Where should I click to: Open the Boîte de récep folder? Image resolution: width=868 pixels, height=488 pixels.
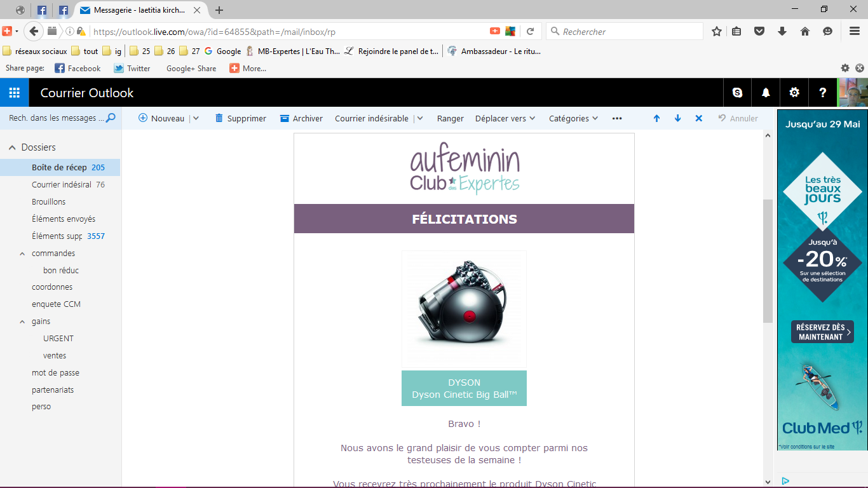coord(60,168)
